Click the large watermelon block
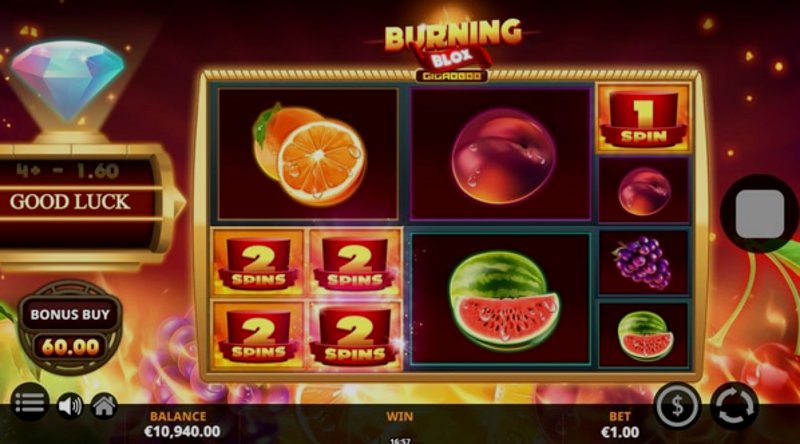Image resolution: width=800 pixels, height=444 pixels. (x=501, y=299)
